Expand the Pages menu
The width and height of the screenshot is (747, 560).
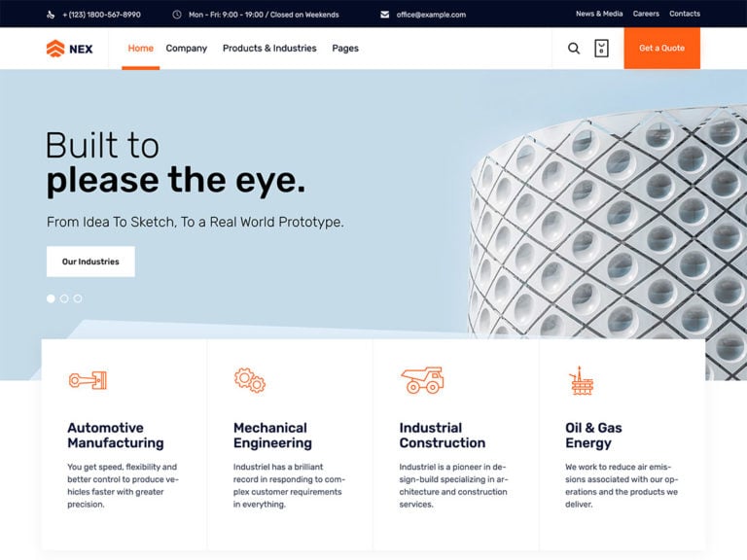coord(345,48)
